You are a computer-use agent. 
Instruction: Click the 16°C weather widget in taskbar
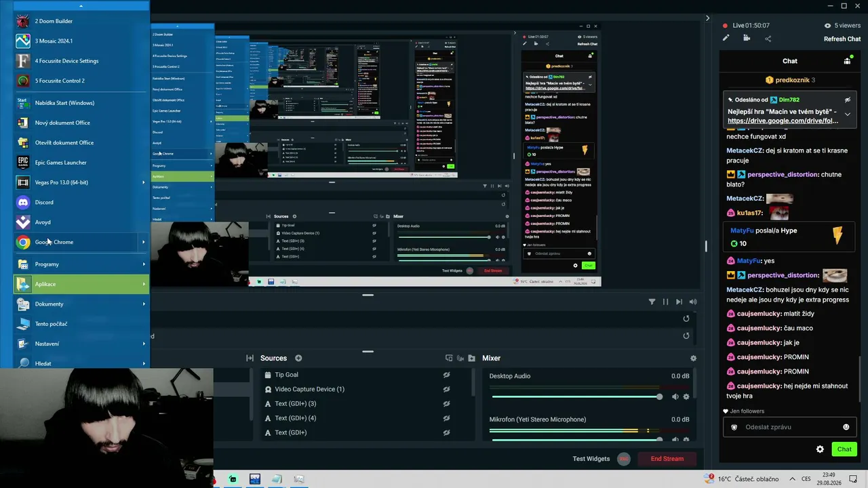pyautogui.click(x=742, y=479)
